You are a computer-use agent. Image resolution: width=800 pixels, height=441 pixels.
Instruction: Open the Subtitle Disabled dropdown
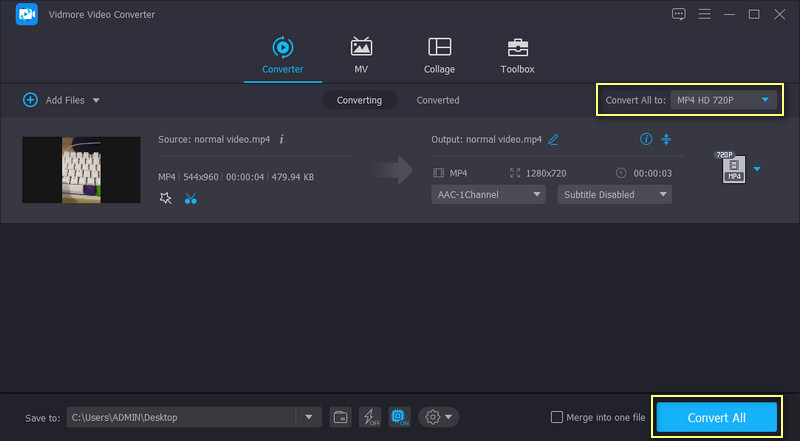pos(614,194)
